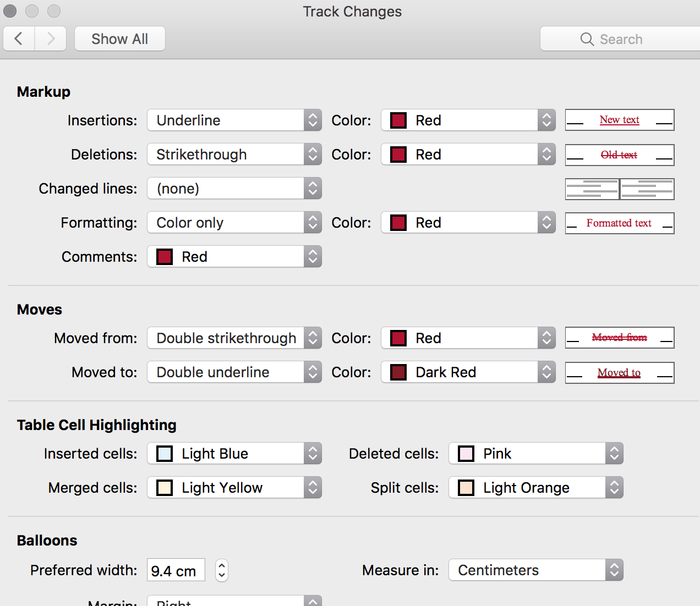Click the Preferred width text field
The height and width of the screenshot is (606, 700).
click(x=176, y=570)
